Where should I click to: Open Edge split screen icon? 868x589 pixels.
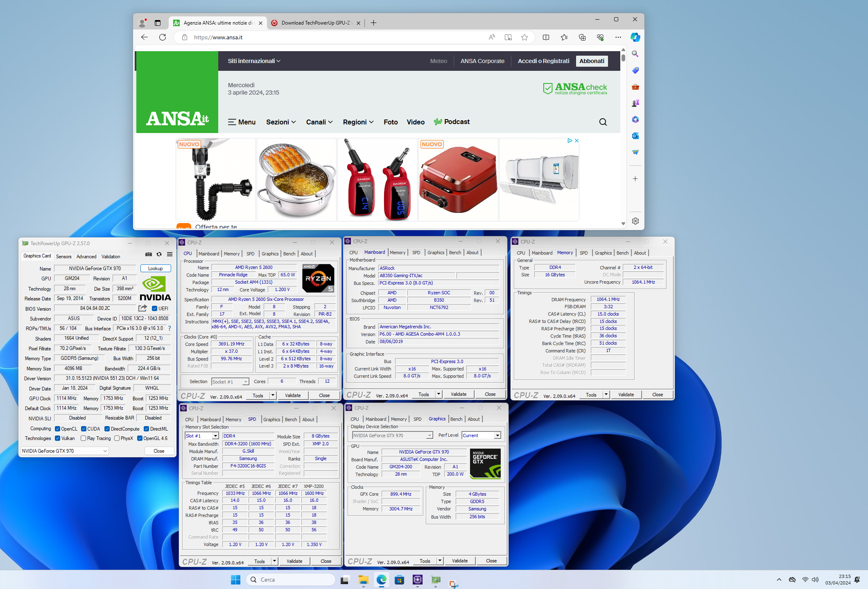(546, 37)
